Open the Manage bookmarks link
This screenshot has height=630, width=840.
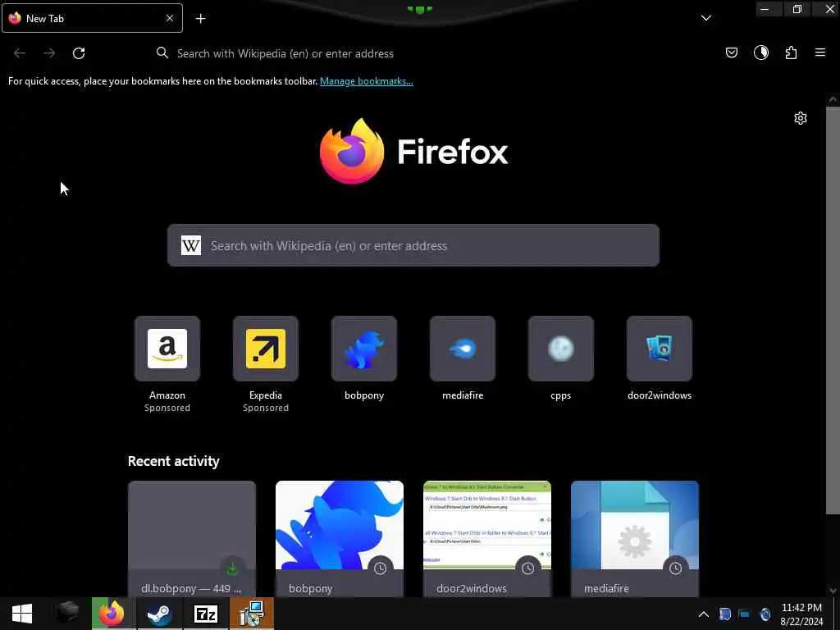[x=367, y=81]
